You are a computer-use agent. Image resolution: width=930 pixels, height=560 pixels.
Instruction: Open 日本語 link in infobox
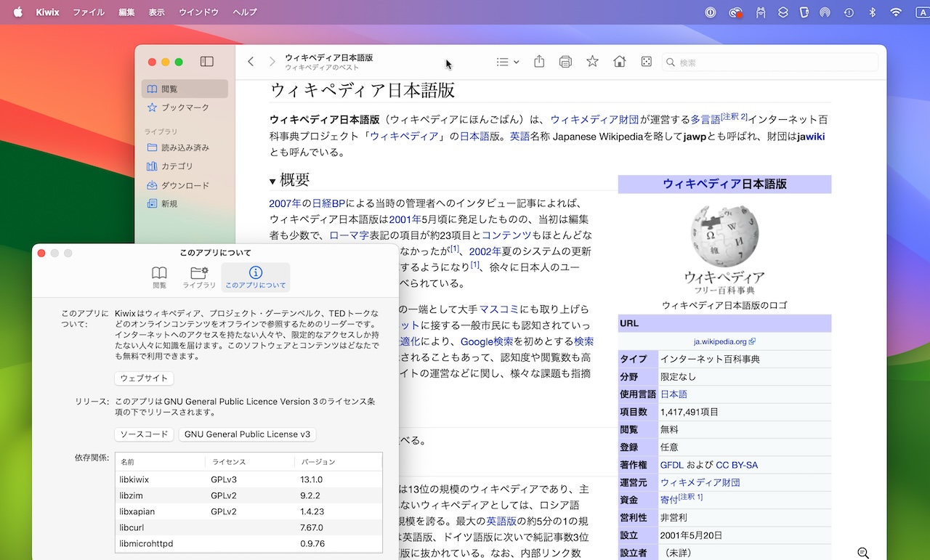[674, 394]
